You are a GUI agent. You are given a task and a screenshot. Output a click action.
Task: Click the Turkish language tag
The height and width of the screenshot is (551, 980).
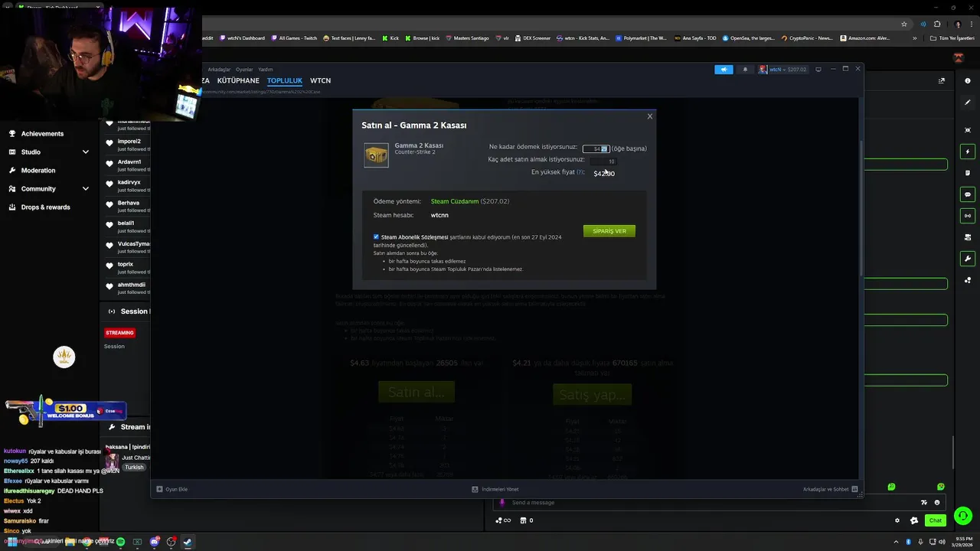[x=134, y=467]
